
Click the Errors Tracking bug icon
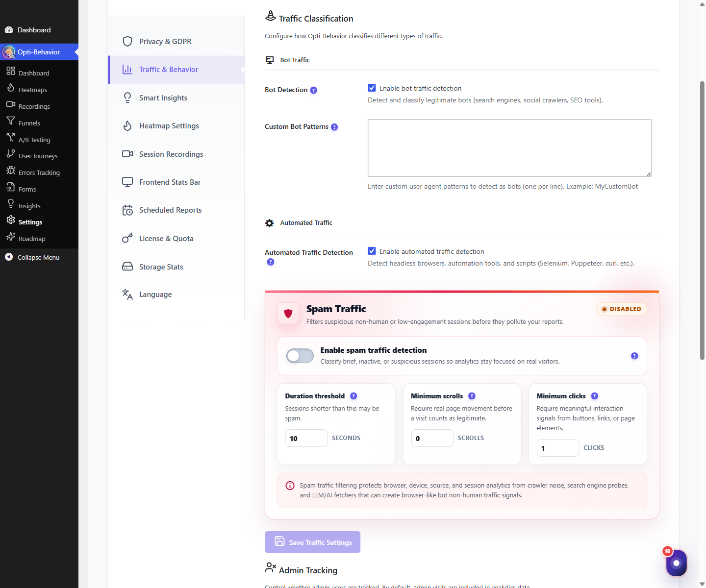tap(11, 170)
